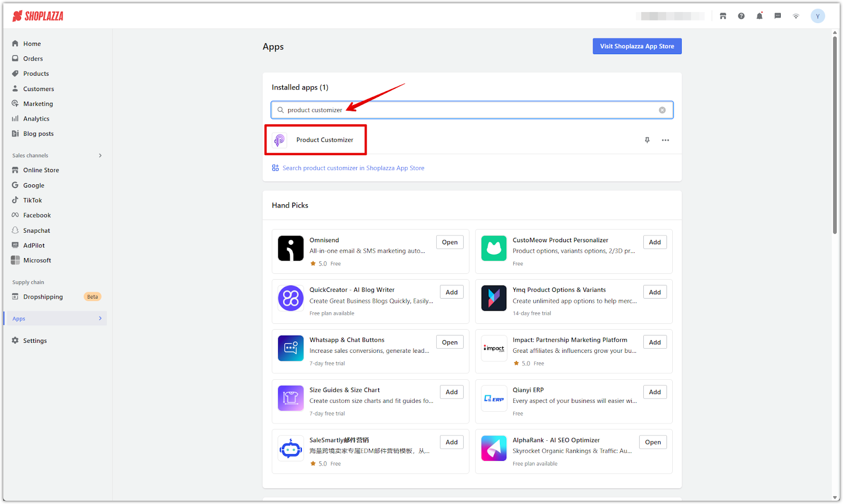This screenshot has width=843, height=504.
Task: Add SaleSmartly app
Action: coord(452,442)
